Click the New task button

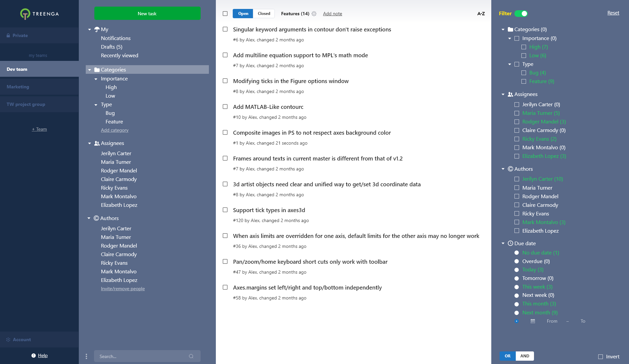point(147,14)
